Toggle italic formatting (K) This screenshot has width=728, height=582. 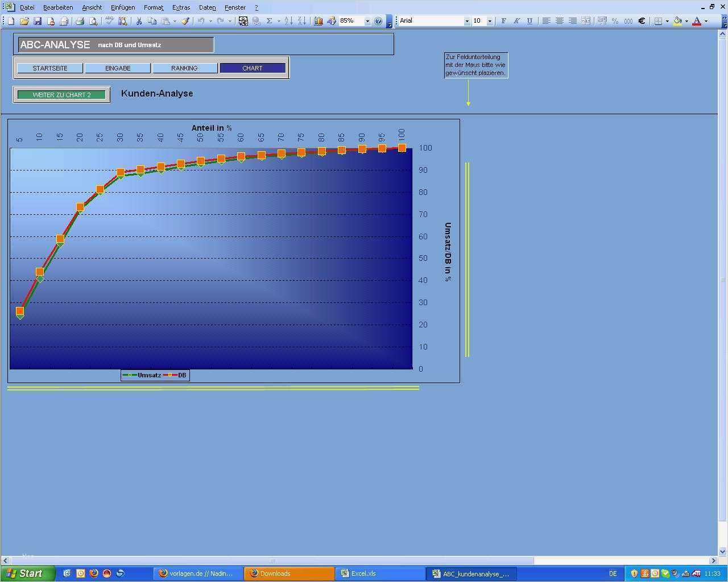(x=516, y=21)
